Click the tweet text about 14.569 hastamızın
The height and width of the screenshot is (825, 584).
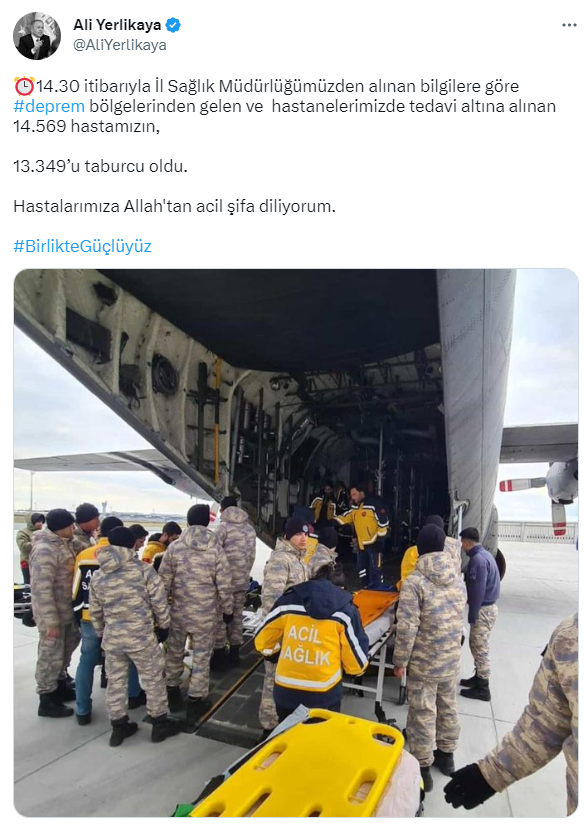pyautogui.click(x=86, y=126)
